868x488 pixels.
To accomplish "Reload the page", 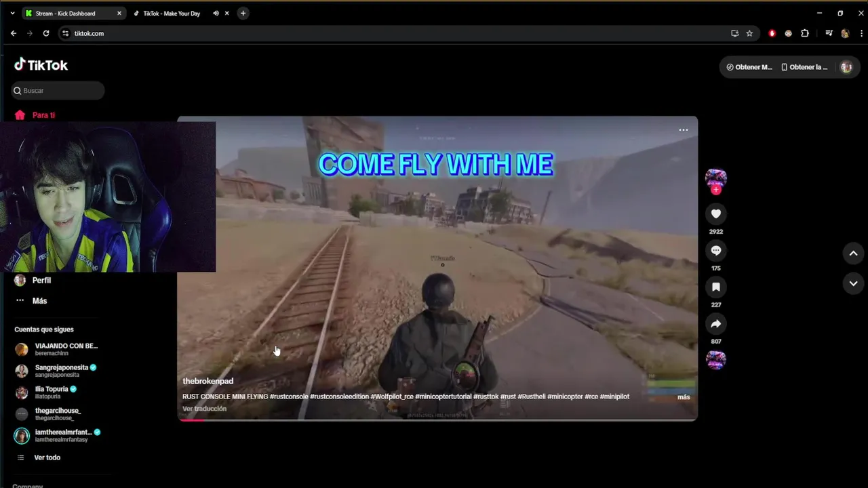I will (x=46, y=33).
